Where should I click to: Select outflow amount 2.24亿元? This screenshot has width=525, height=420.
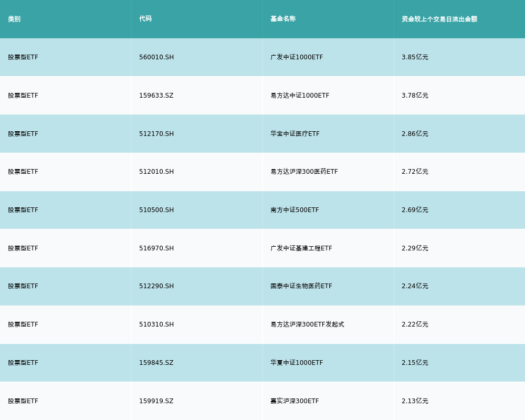[415, 286]
